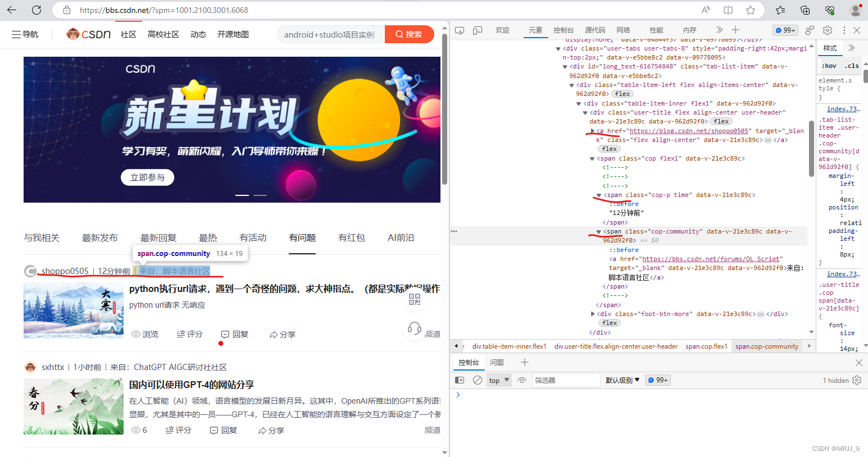This screenshot has width=868, height=457.
Task: Go back using browser back arrow
Action: pos(12,10)
